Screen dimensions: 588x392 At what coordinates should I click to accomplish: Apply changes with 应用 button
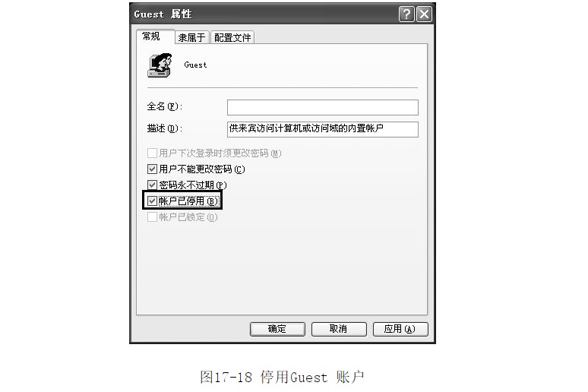point(400,329)
